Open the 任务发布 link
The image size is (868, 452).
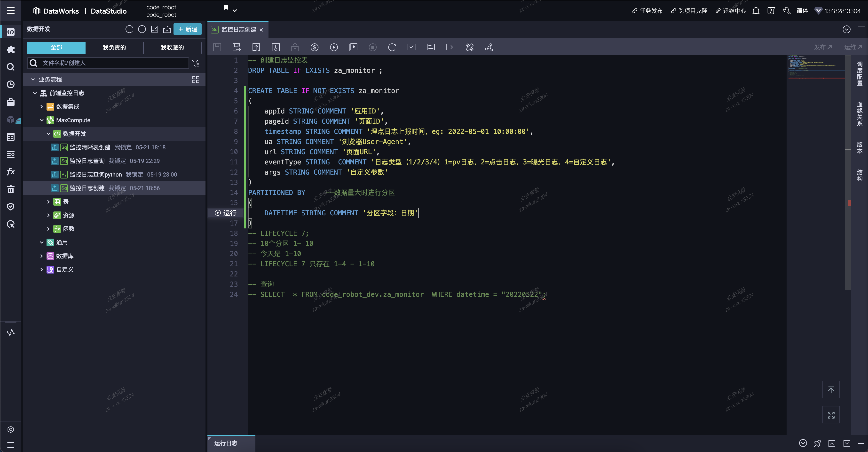coord(647,11)
